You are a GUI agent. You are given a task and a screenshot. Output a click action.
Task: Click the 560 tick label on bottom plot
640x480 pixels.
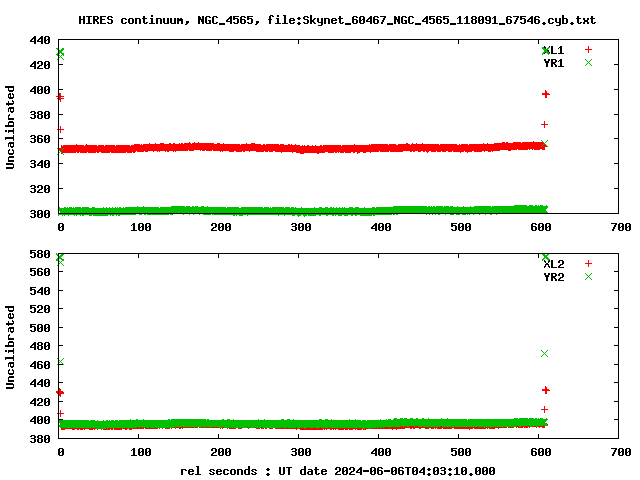[40, 272]
